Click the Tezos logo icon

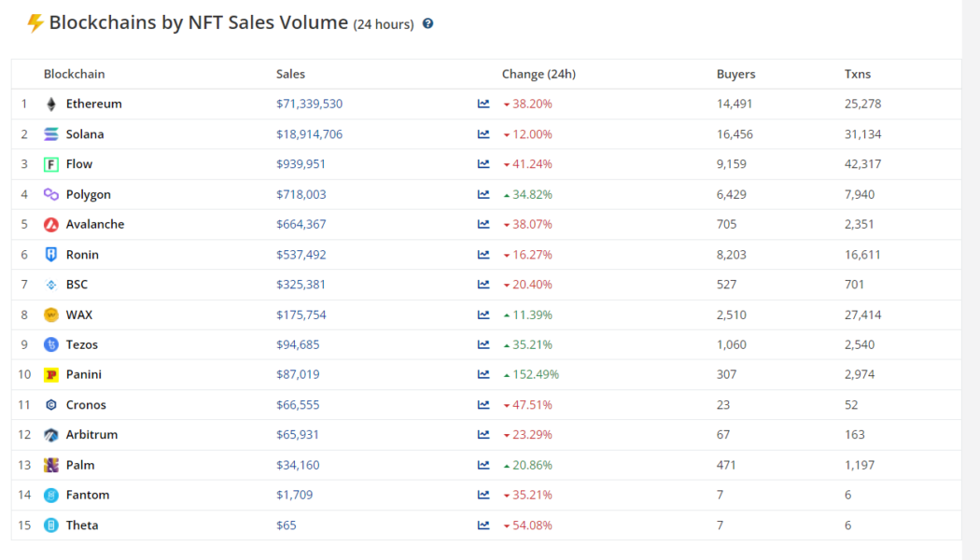[x=50, y=344]
